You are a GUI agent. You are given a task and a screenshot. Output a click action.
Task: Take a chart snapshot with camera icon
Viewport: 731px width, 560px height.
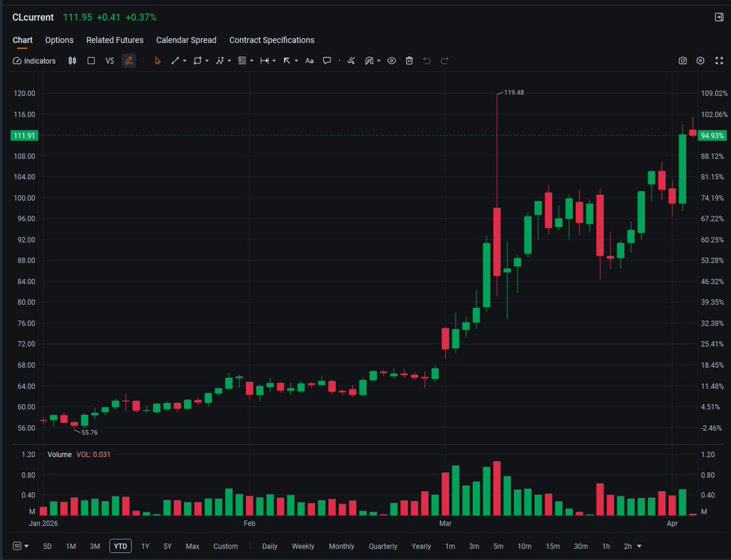(x=683, y=61)
